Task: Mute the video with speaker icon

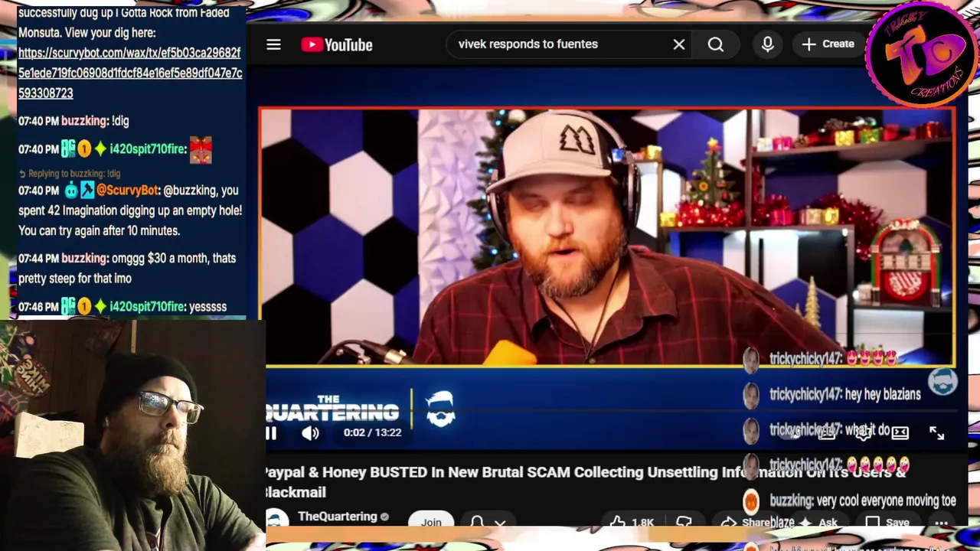Action: (x=310, y=433)
